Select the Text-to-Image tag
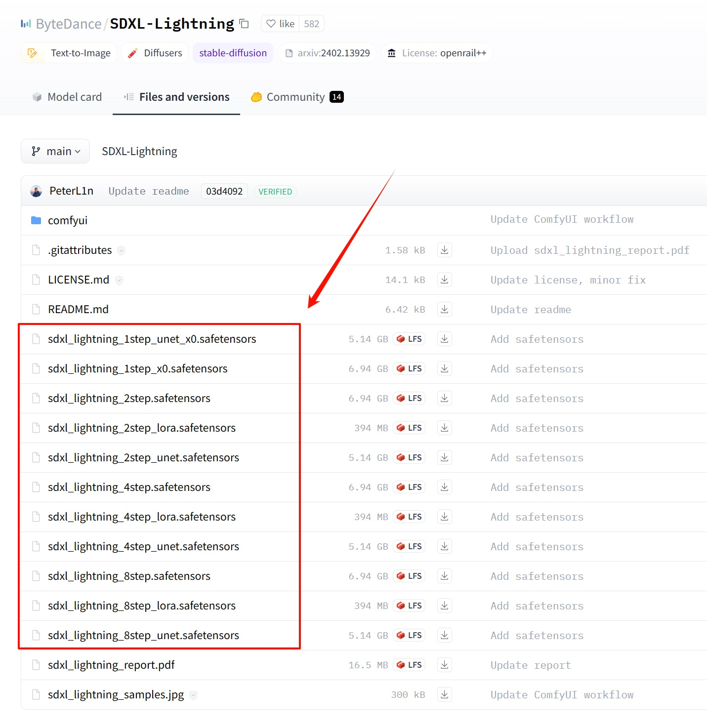This screenshot has width=707, height=728. pyautogui.click(x=69, y=53)
